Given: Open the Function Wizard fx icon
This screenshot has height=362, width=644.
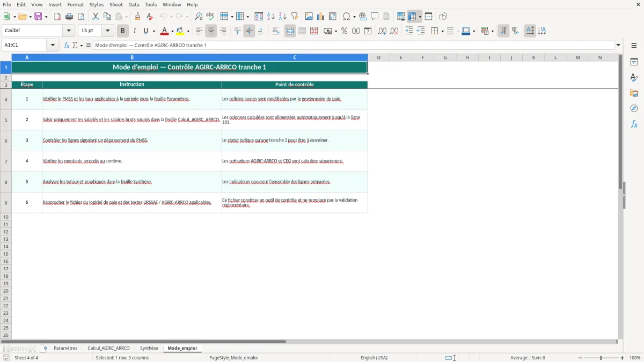Looking at the screenshot, I should pyautogui.click(x=67, y=45).
